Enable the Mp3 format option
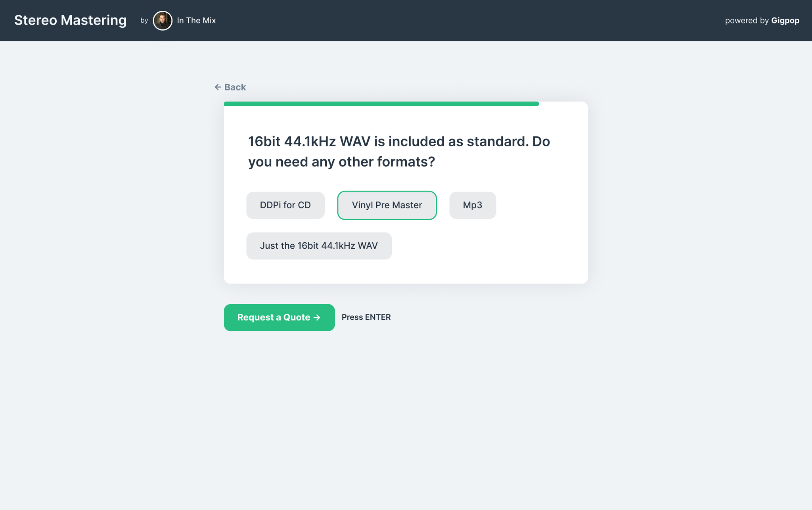This screenshot has height=510, width=812. pyautogui.click(x=472, y=205)
